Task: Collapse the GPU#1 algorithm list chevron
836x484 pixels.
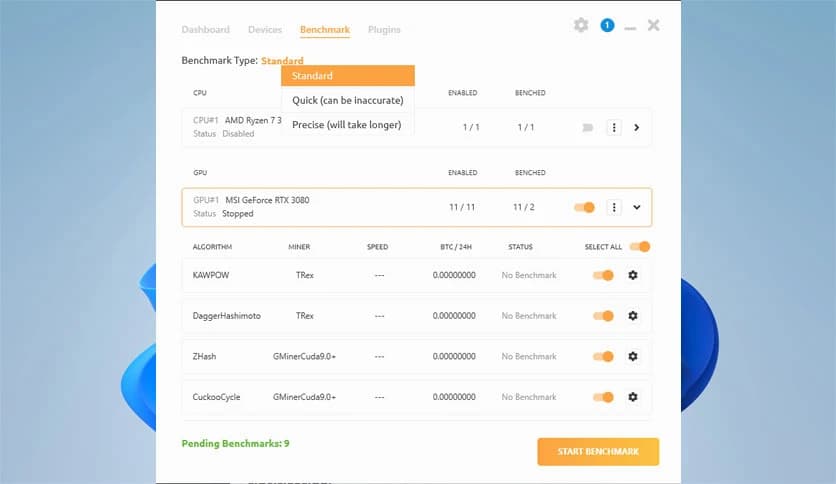Action: click(x=637, y=207)
